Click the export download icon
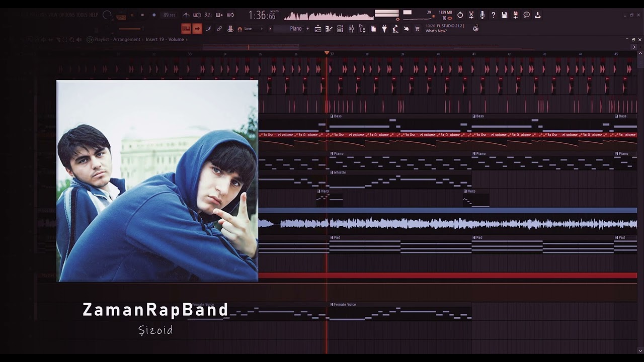The image size is (644, 362). click(537, 15)
